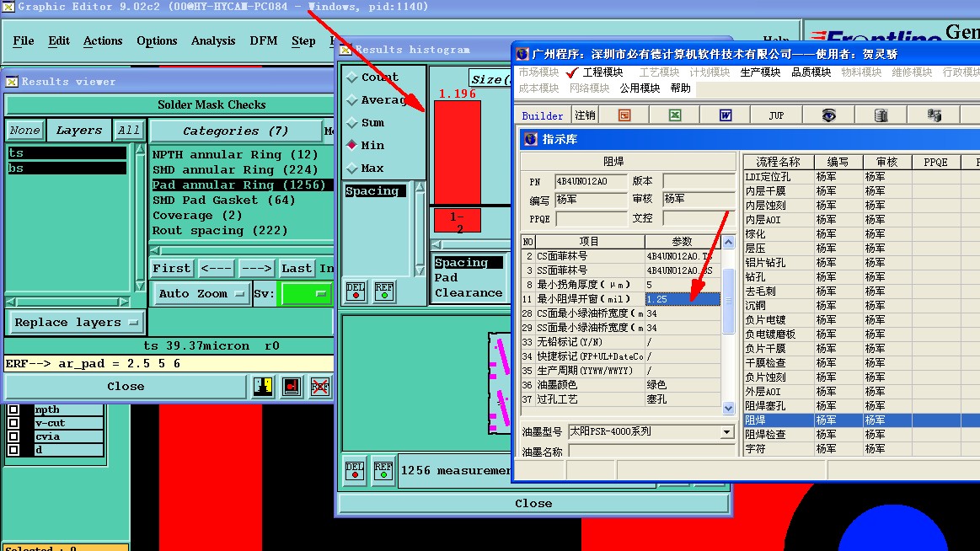Click the All layers button
Image resolution: width=980 pixels, height=551 pixels.
[129, 131]
